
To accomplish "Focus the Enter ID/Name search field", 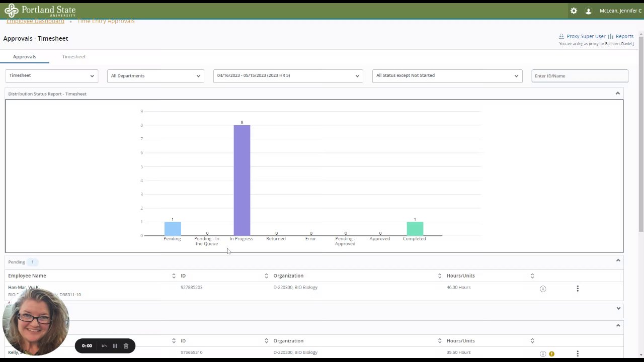I will [x=580, y=76].
